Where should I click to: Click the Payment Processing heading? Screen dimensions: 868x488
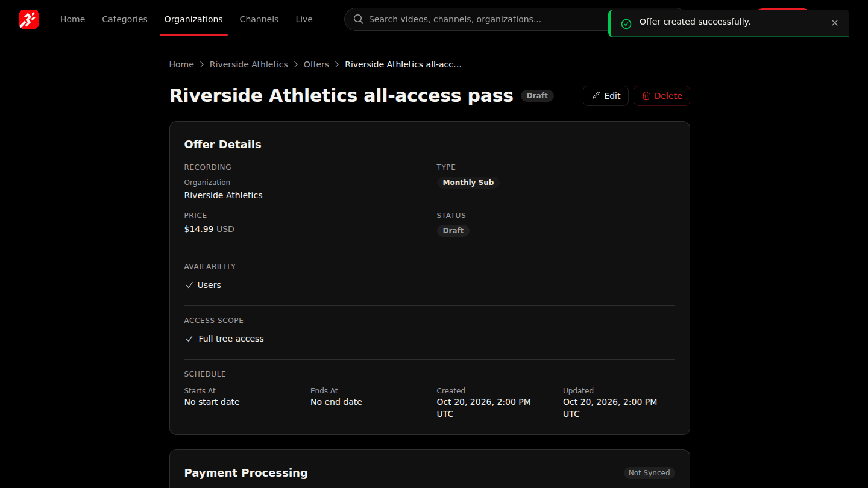(246, 473)
